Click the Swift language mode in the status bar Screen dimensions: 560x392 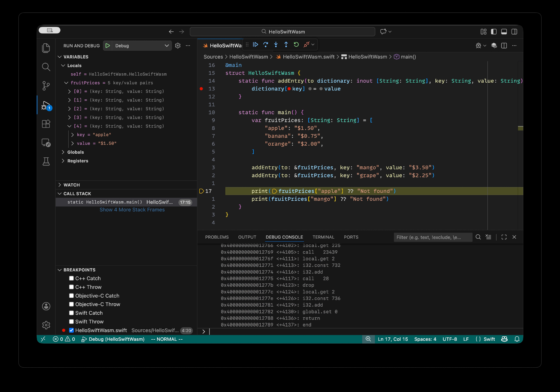click(489, 339)
